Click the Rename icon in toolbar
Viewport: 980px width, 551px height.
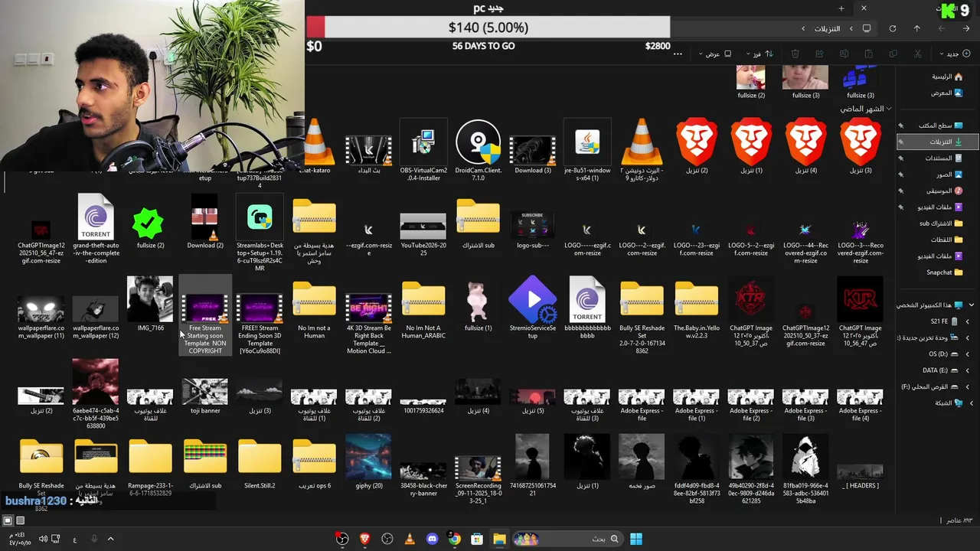(844, 54)
